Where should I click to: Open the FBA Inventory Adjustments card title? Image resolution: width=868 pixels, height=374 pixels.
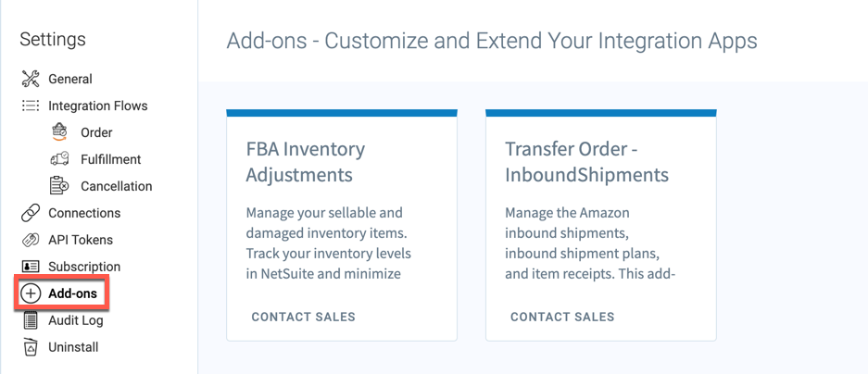pos(306,162)
